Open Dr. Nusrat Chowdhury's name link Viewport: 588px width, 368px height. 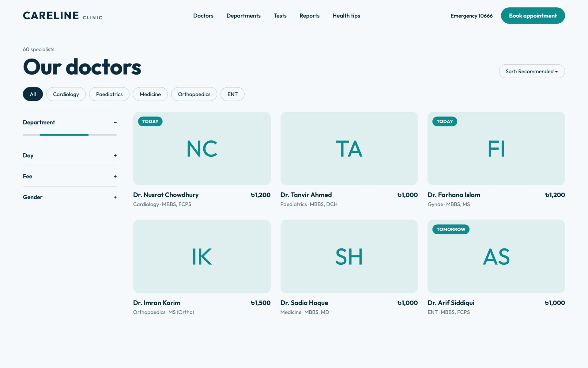tap(166, 195)
